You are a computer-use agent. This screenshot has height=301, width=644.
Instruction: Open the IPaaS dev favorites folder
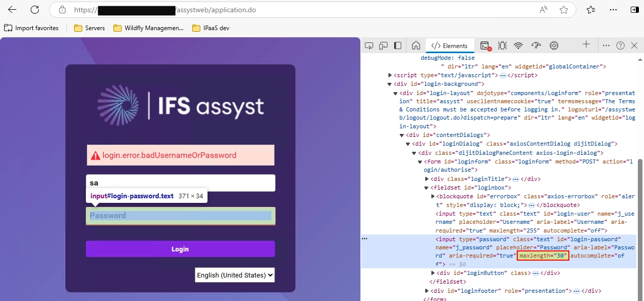coord(211,28)
